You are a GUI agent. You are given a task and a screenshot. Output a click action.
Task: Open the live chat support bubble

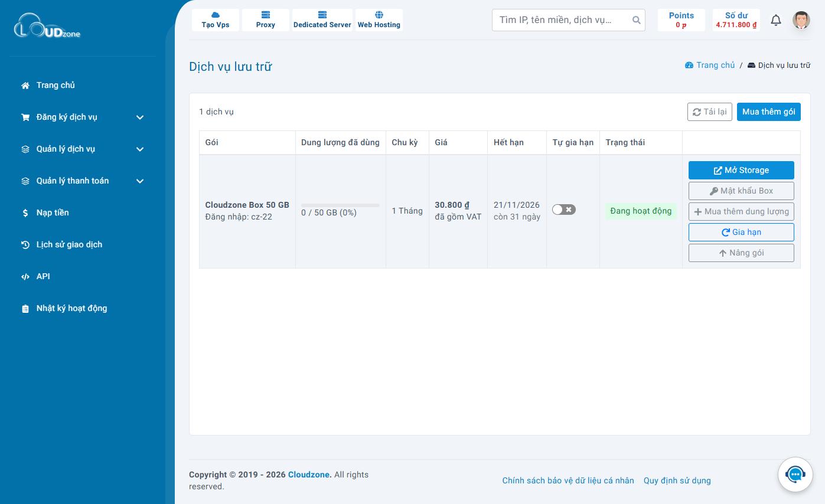(795, 474)
